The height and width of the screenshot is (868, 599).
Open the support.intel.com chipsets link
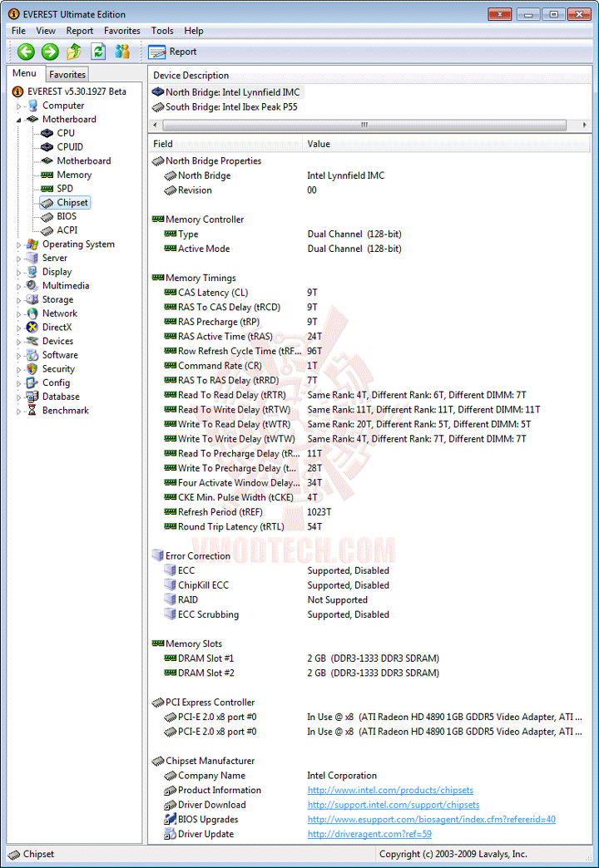(394, 804)
